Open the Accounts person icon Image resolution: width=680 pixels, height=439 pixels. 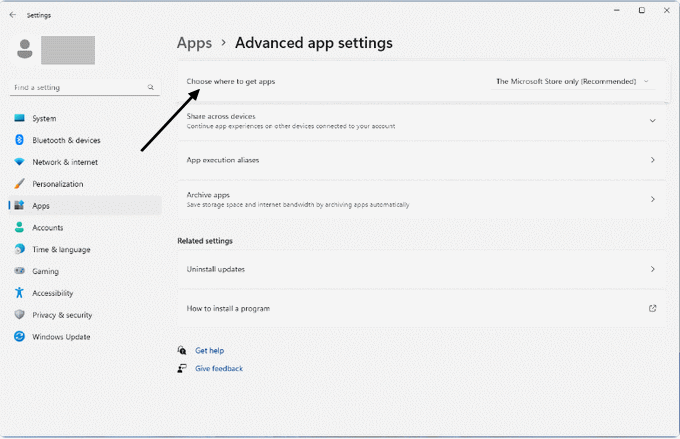[x=19, y=228]
